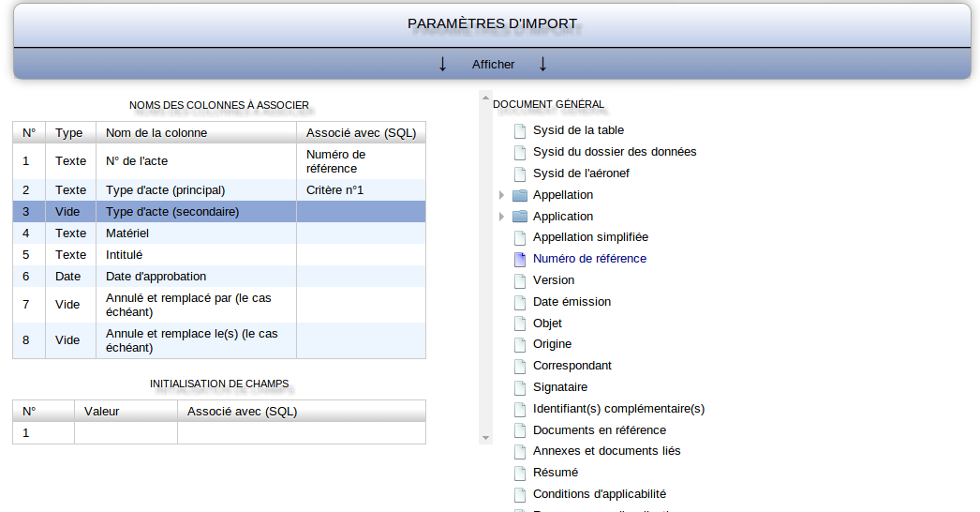This screenshot has height=512, width=980.
Task: Click the Numéro de référence association cell in the table
Action: pos(362,161)
